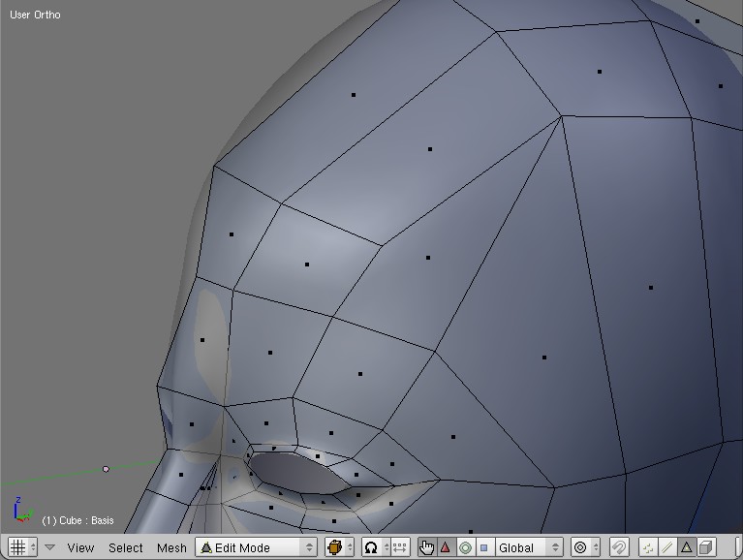
Task: Enable the rotate manipulator circle
Action: [x=465, y=547]
